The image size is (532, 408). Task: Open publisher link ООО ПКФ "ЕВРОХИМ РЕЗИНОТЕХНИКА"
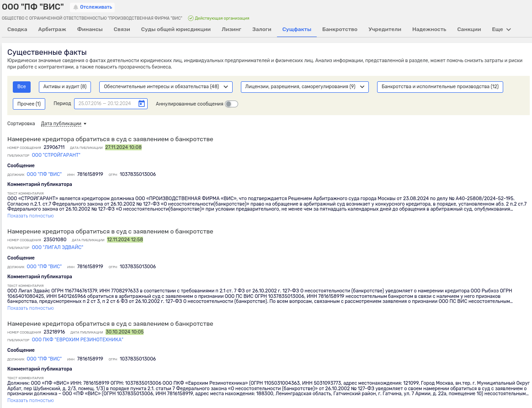coord(77,339)
